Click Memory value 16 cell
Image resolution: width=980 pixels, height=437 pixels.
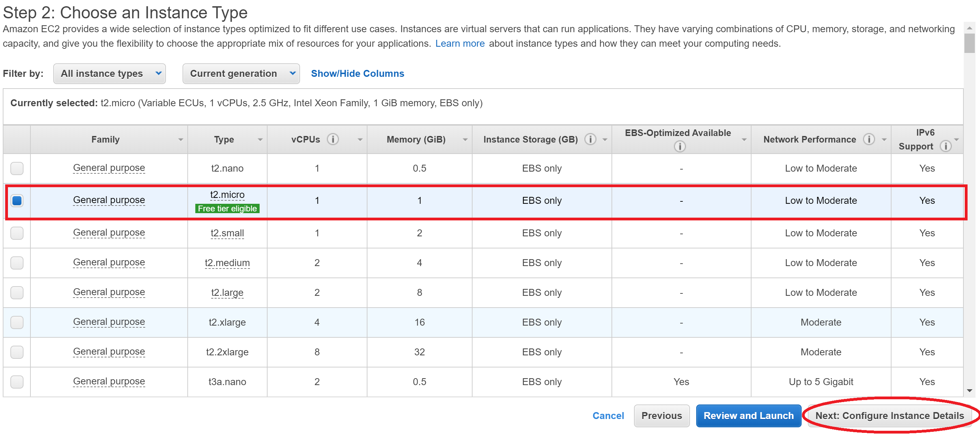click(x=419, y=322)
